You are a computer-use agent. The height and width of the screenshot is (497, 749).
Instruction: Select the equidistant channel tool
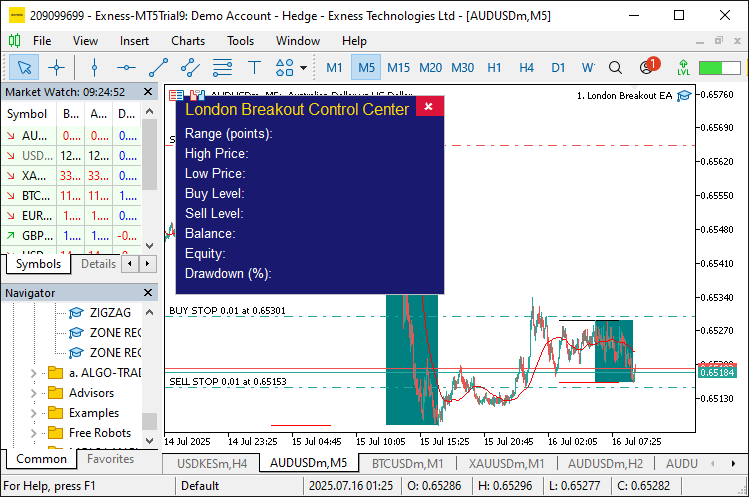coord(190,67)
